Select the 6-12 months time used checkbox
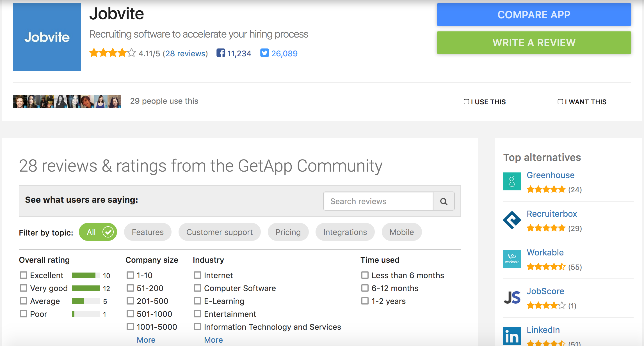Screen dimensions: 644x346 (365, 288)
